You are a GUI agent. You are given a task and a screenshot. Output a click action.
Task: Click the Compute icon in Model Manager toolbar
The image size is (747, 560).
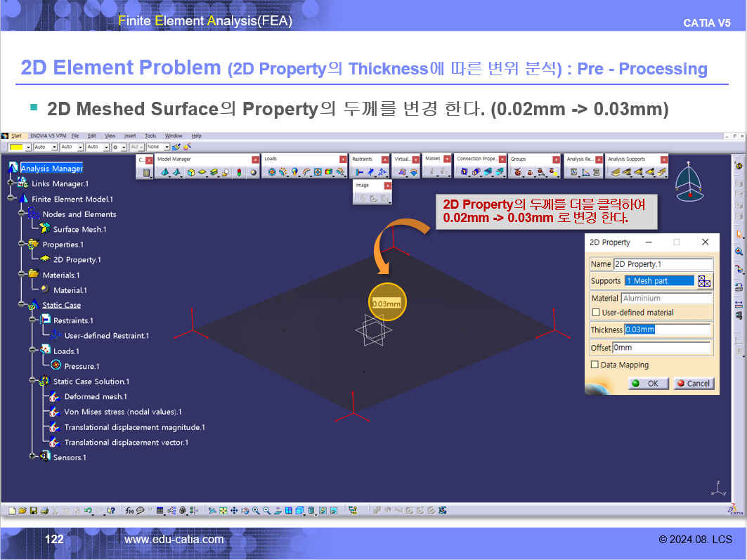click(146, 172)
